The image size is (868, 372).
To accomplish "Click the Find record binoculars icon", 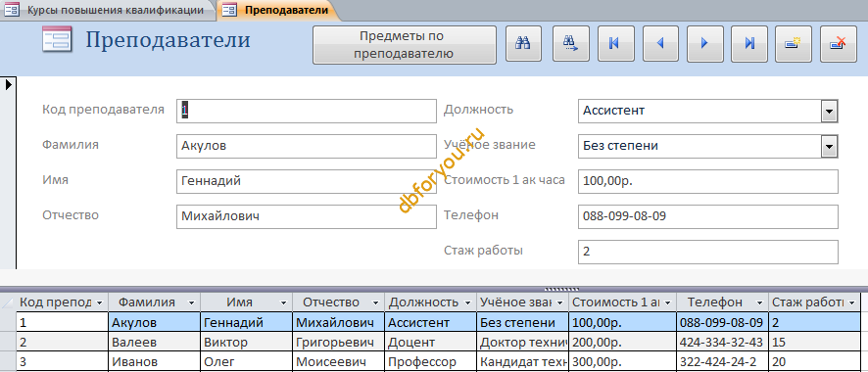I will [523, 43].
